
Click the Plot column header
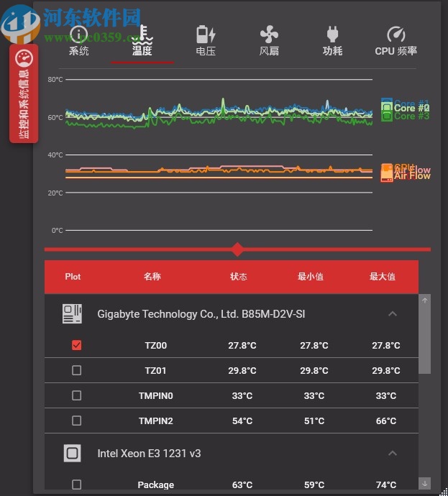(73, 277)
